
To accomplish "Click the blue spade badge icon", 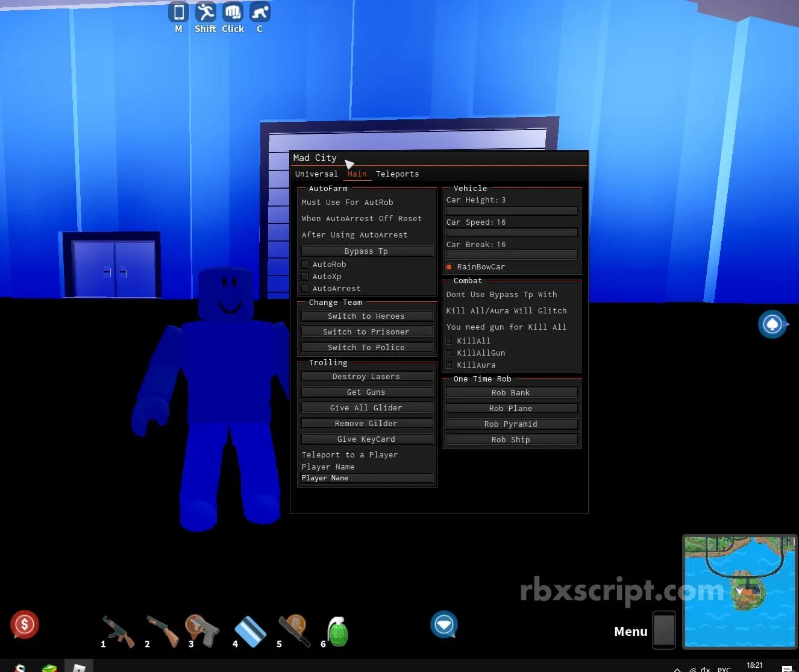I will [772, 324].
